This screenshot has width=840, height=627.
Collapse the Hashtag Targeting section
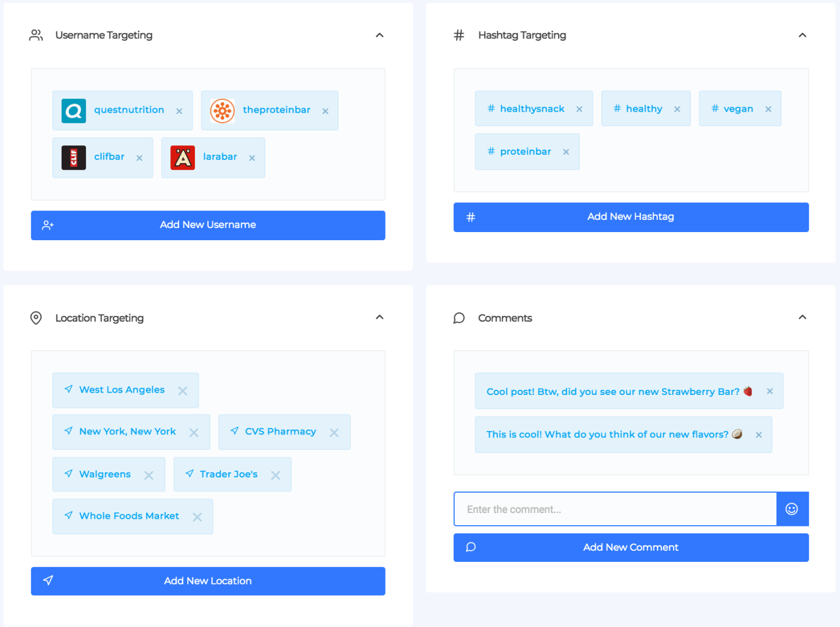[x=803, y=35]
